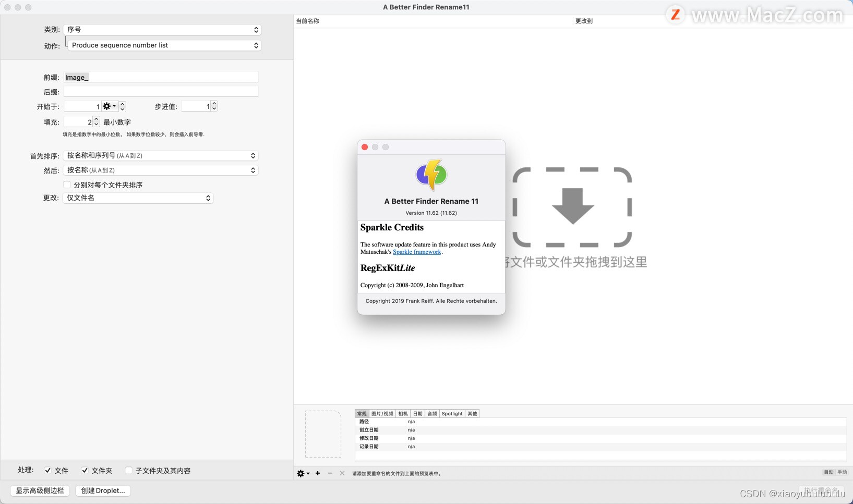The height and width of the screenshot is (504, 853).
Task: Switch to 手动 preview mode
Action: (x=842, y=472)
